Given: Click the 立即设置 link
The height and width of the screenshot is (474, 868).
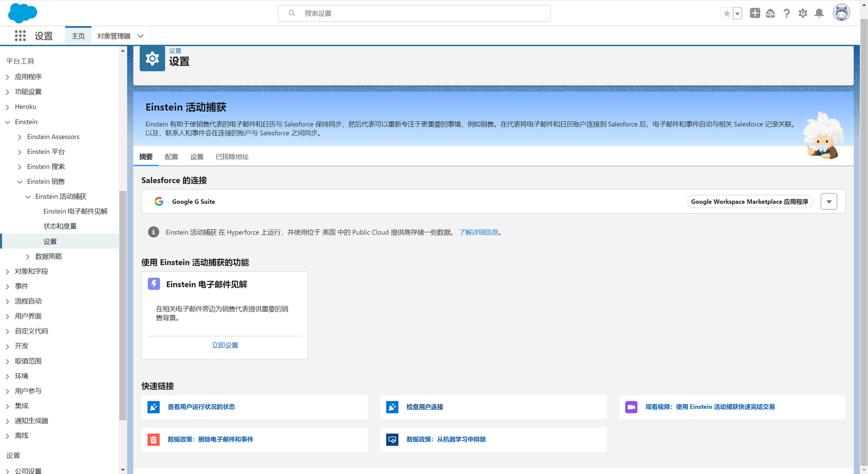Looking at the screenshot, I should coord(225,345).
